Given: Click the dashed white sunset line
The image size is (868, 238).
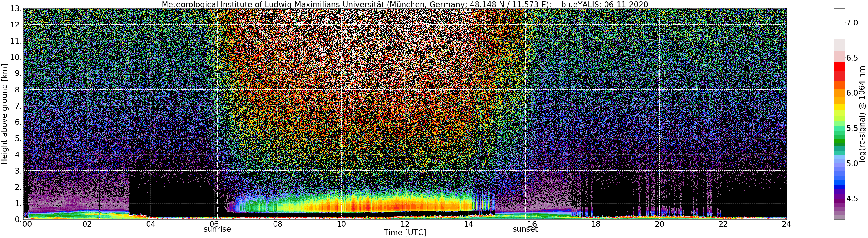Looking at the screenshot, I should click(x=525, y=114).
